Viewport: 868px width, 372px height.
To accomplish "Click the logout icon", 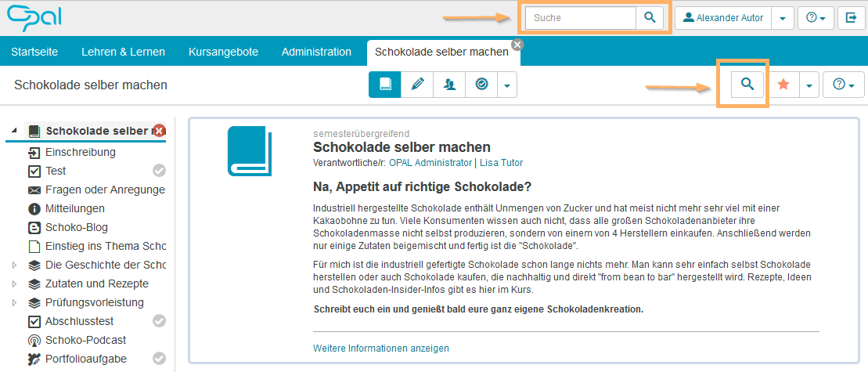I will click(x=851, y=18).
